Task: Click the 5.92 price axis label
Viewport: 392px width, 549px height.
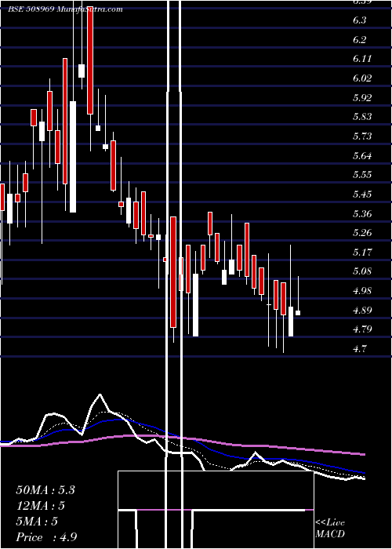Action: pyautogui.click(x=362, y=98)
